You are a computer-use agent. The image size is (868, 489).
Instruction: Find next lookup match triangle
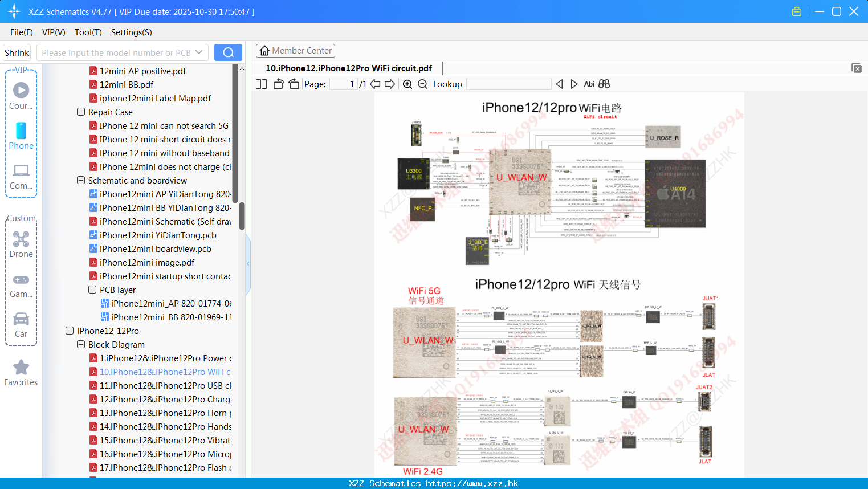[574, 84]
